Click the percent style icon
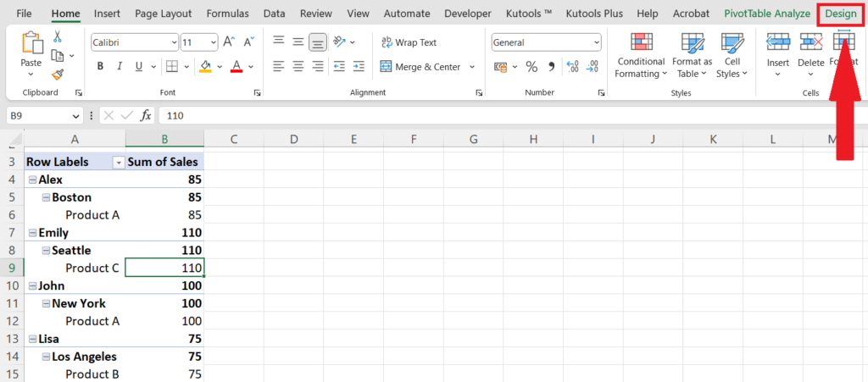 pos(531,67)
